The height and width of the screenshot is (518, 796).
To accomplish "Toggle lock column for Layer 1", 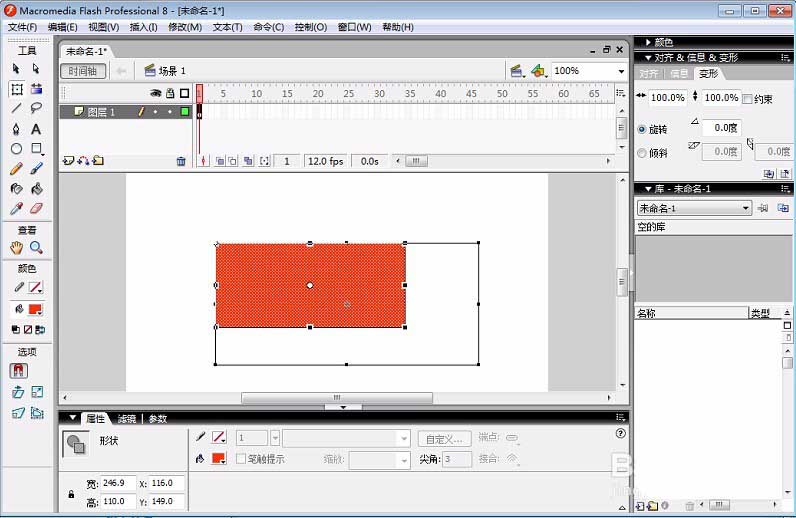I will [x=170, y=112].
